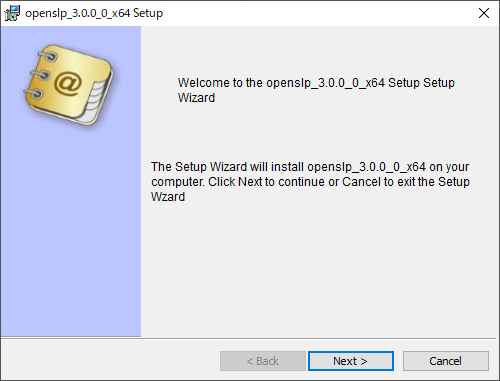Click the Next > button
This screenshot has height=381, width=500.
351,361
